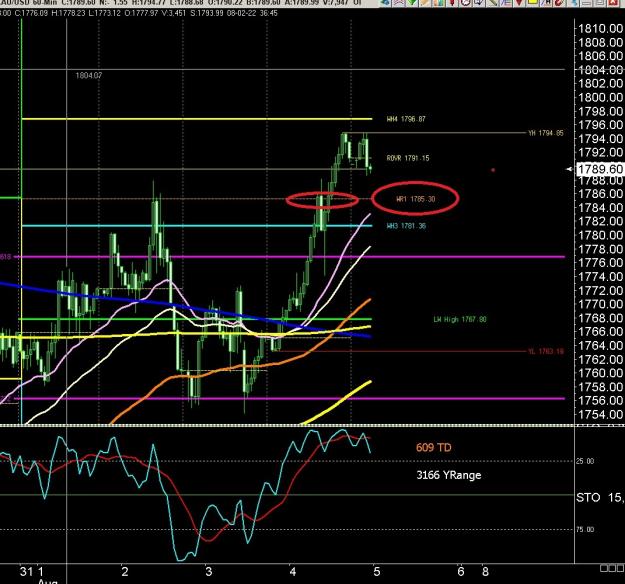Click the 1760.00 price axis label
This screenshot has width=625, height=584.
pyautogui.click(x=600, y=373)
